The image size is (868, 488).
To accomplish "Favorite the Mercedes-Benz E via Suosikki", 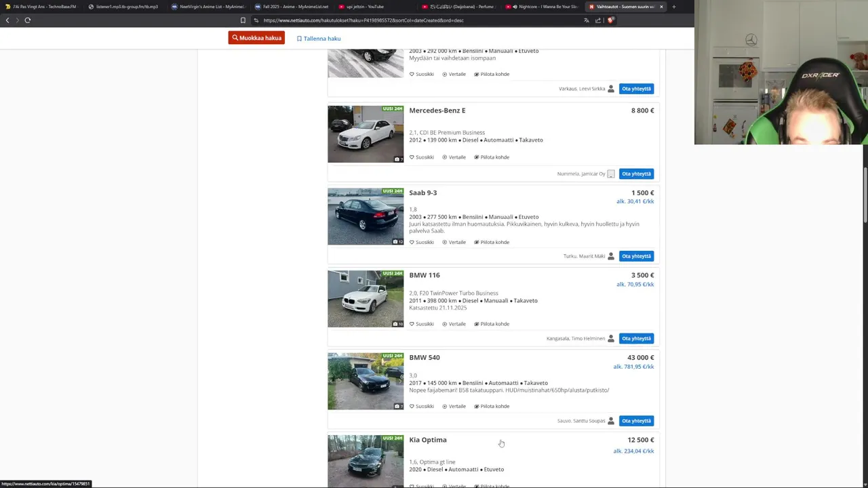I will 422,157.
